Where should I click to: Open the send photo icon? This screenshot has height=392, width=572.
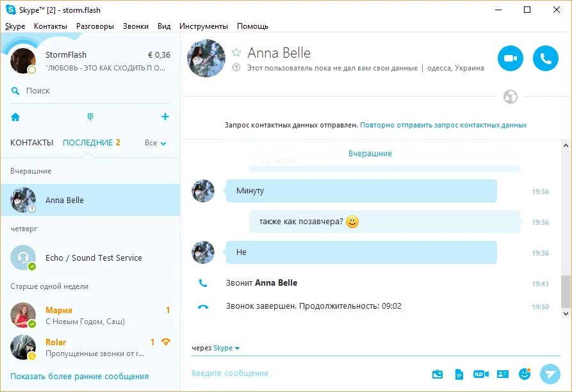tap(437, 374)
